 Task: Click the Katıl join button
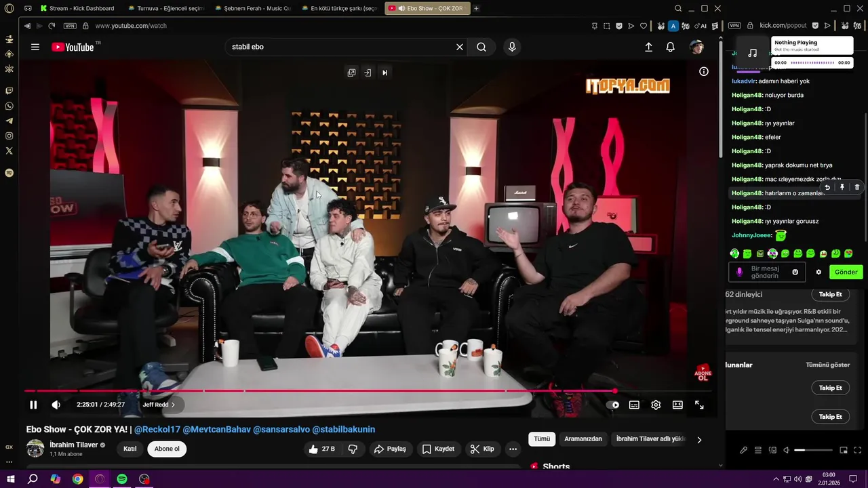[x=130, y=449]
